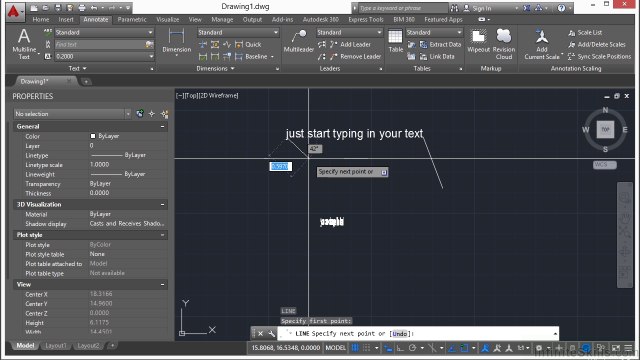The image size is (640, 360).
Task: Collapse the General properties section
Action: point(162,127)
